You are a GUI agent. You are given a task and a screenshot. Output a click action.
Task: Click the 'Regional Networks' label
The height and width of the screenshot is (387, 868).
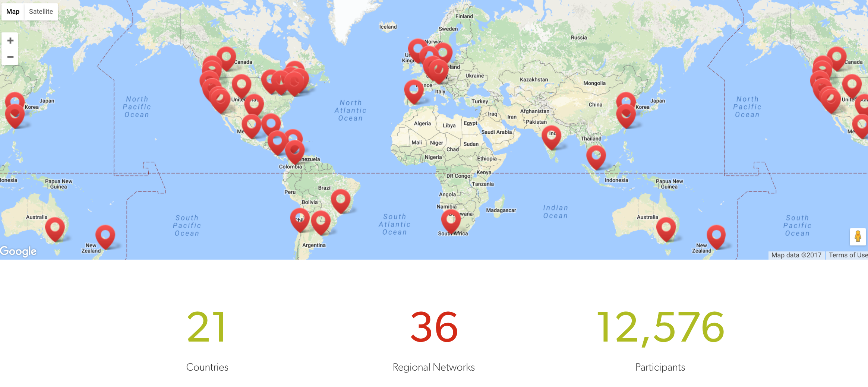(x=434, y=367)
